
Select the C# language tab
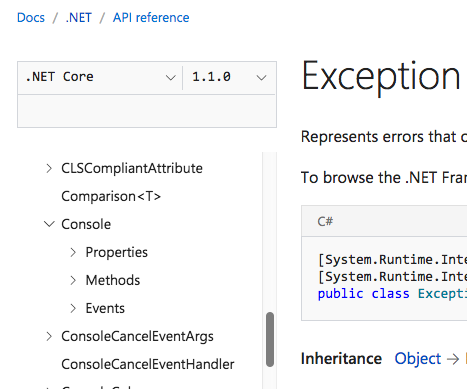click(325, 221)
